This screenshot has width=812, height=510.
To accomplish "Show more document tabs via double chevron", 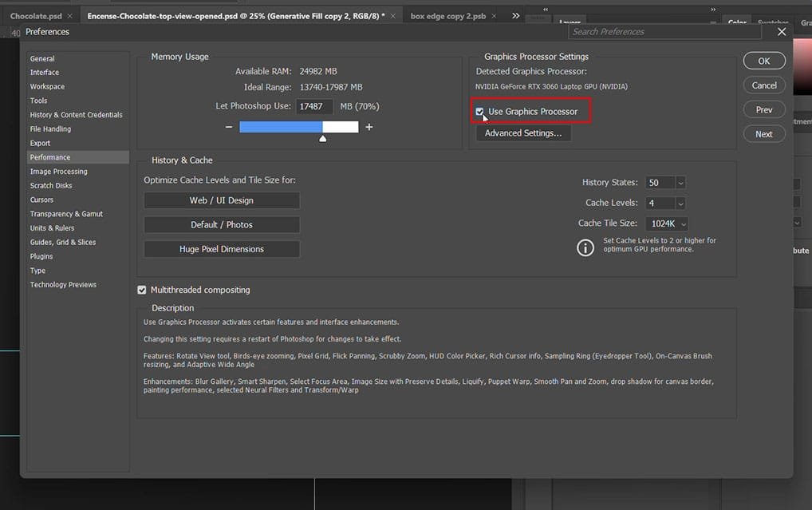I will (x=515, y=16).
